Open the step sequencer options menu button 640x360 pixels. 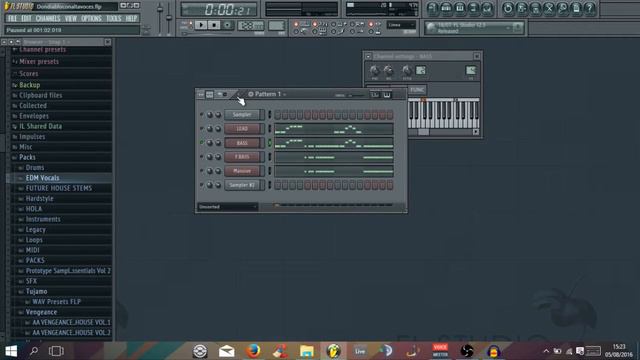pyautogui.click(x=200, y=94)
